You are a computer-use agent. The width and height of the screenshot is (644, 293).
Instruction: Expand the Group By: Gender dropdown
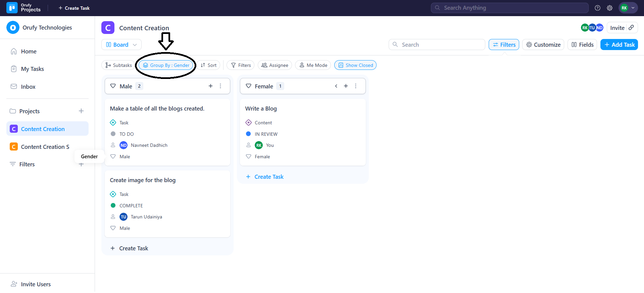166,65
